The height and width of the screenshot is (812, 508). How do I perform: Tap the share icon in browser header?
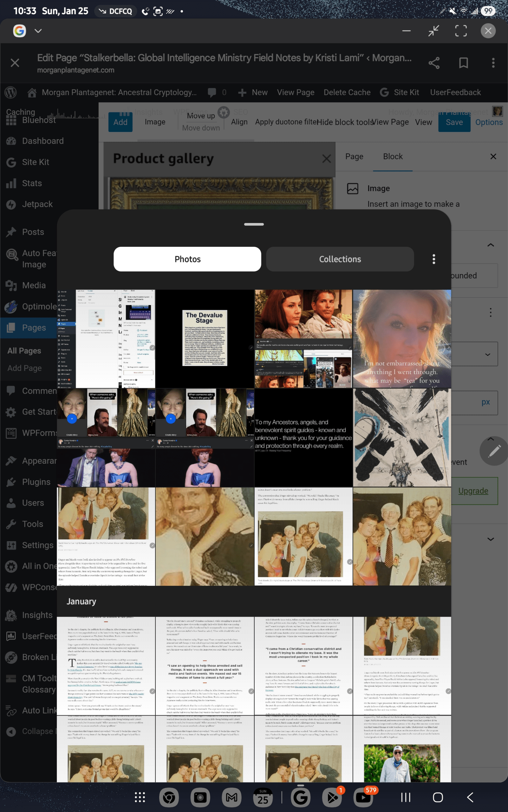click(434, 63)
